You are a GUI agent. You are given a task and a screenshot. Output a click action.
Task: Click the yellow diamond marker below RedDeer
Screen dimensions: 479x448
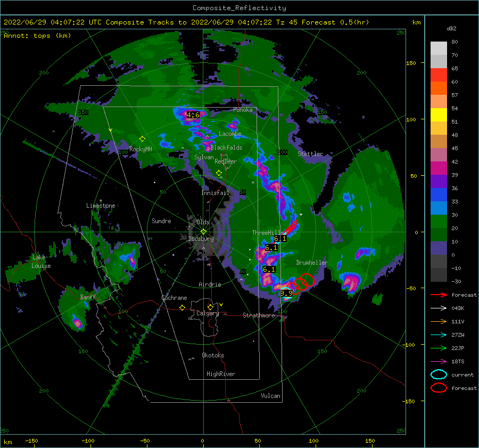(219, 173)
